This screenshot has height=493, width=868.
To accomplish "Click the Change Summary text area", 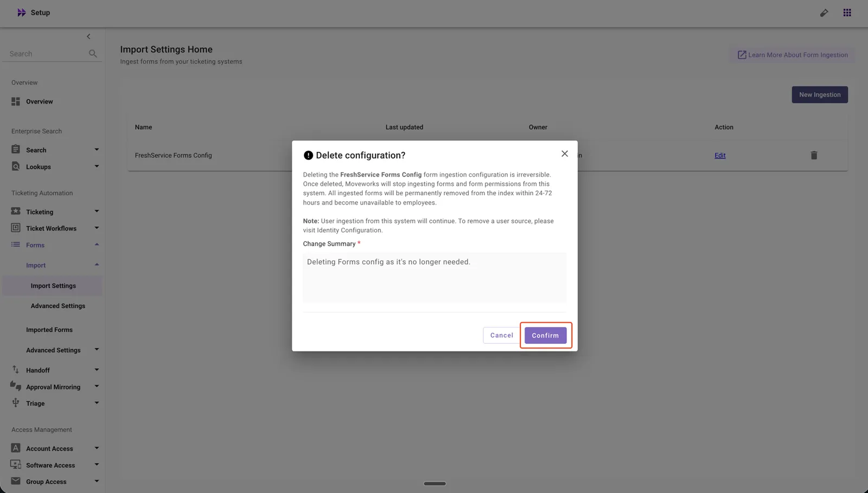I will point(434,277).
